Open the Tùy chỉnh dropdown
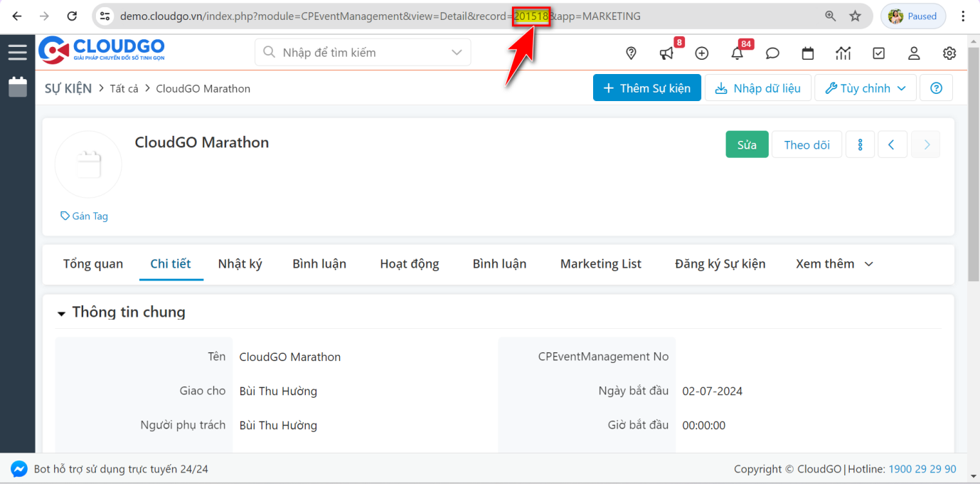The image size is (980, 484). pos(865,88)
